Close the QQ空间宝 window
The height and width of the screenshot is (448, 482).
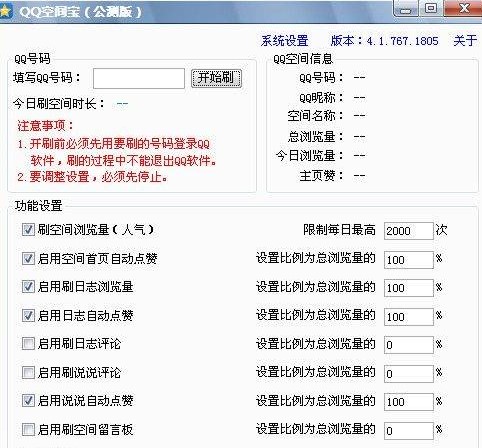pyautogui.click(x=463, y=8)
